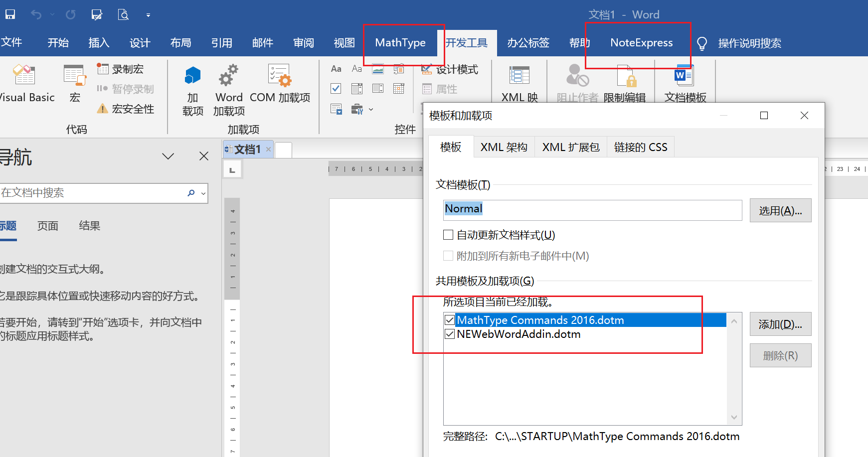The height and width of the screenshot is (457, 868).
Task: Insert Rich Text content control (bold Aa)
Action: pyautogui.click(x=336, y=69)
